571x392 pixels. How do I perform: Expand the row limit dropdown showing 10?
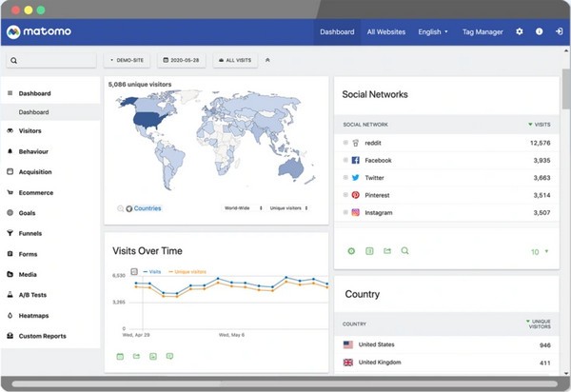(x=539, y=252)
